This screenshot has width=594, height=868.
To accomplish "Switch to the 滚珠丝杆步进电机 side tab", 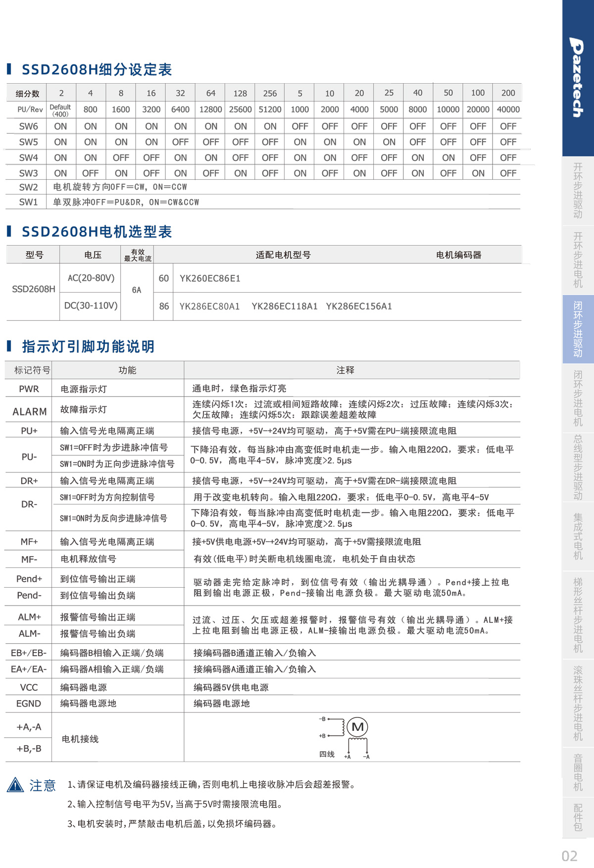I will (578, 703).
